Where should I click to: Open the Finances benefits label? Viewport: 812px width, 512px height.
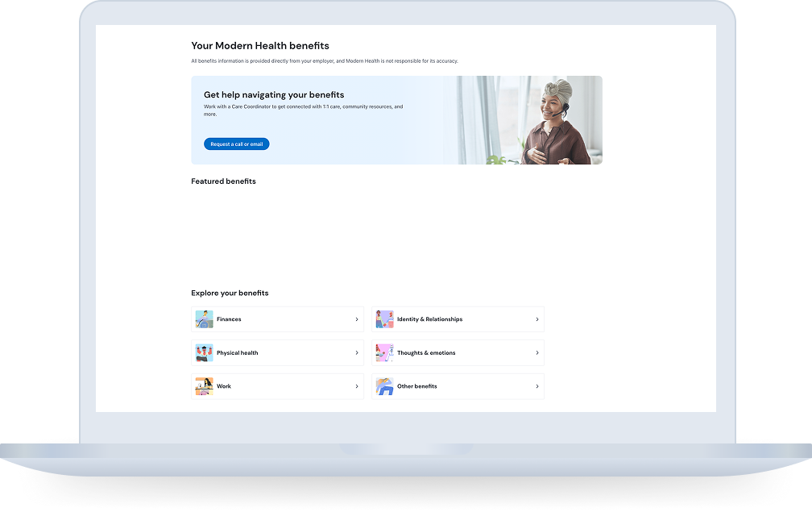229,319
